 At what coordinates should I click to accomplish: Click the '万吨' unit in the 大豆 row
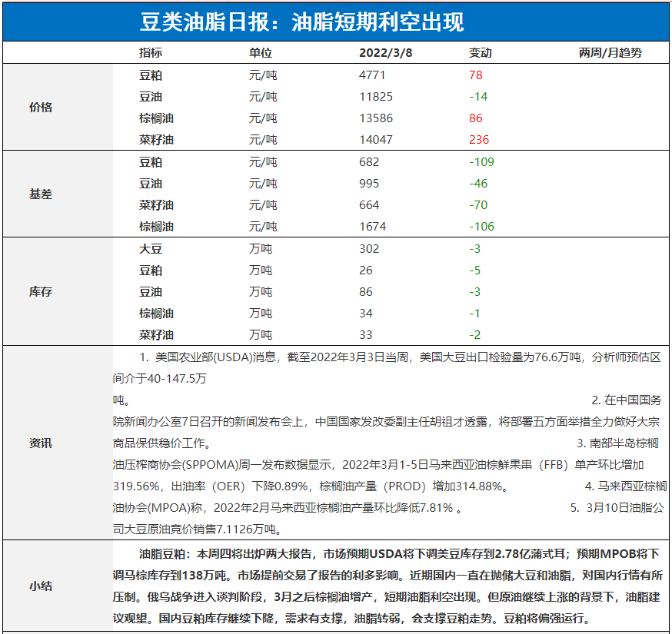pos(261,249)
